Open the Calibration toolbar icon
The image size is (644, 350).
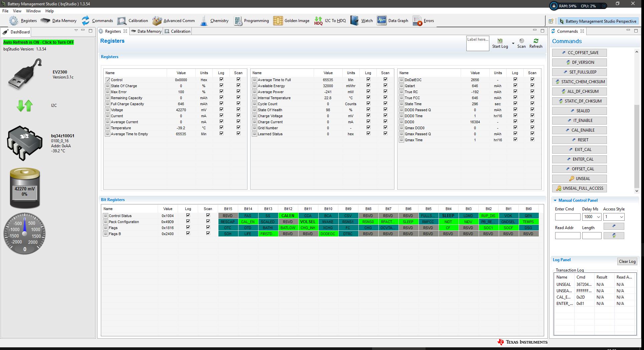122,21
